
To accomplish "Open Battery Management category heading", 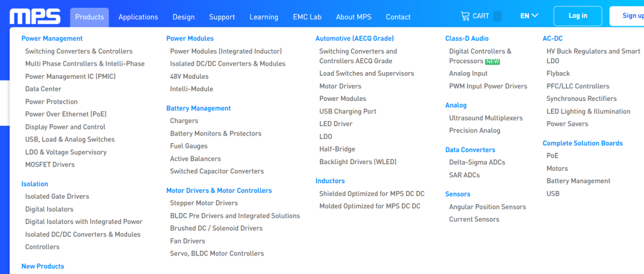I will click(198, 108).
